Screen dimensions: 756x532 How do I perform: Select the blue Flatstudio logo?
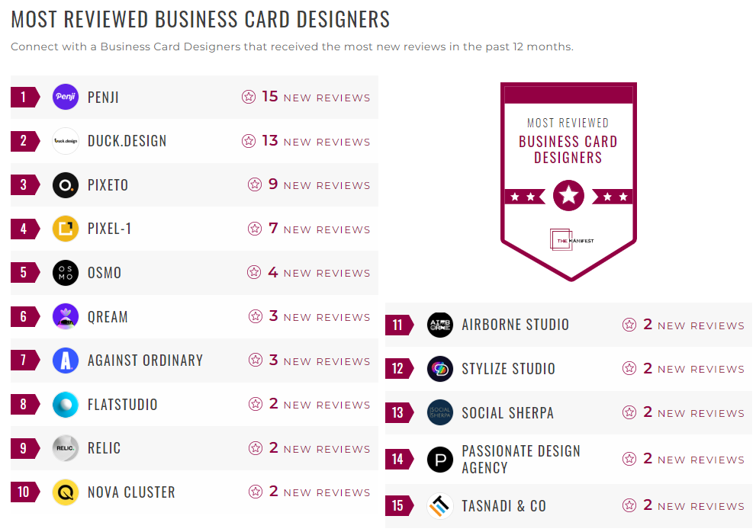pyautogui.click(x=66, y=404)
